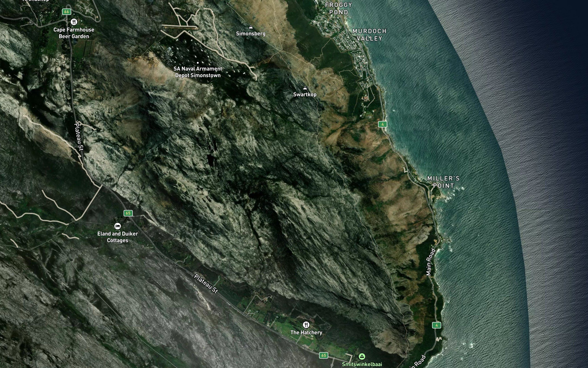The image size is (588, 368).
Task: Open the 'The Hatchery' name label
Action: coord(306,333)
